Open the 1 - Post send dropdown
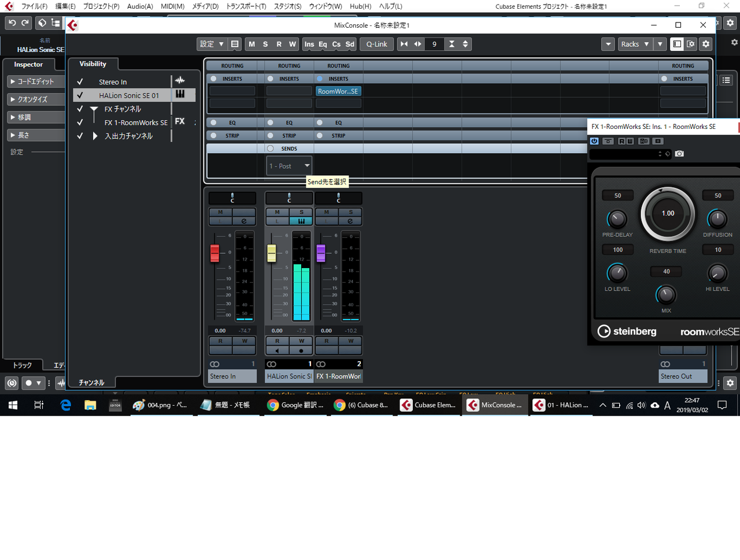740x560 pixels. tap(289, 166)
